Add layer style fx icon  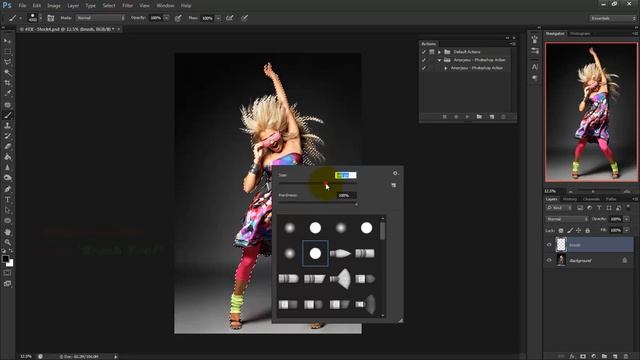pos(572,356)
